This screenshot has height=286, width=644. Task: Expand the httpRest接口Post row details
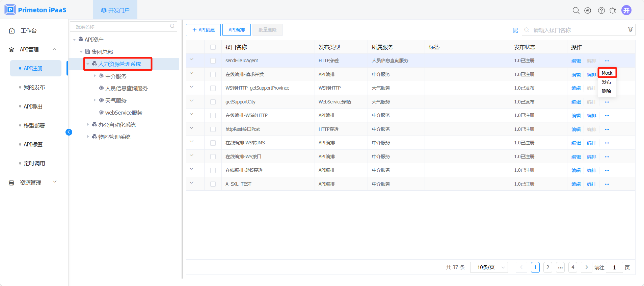pyautogui.click(x=191, y=128)
